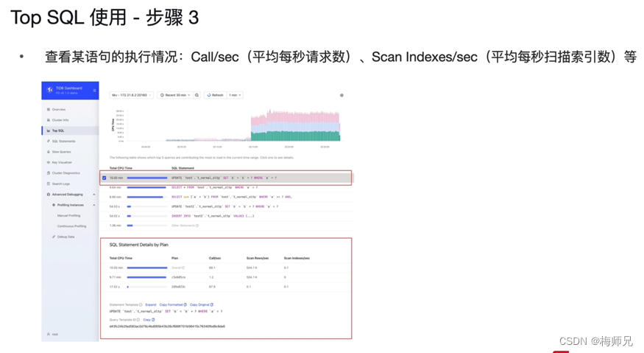644x353 pixels.
Task: Open Debug Data in sidebar
Action: click(x=66, y=237)
